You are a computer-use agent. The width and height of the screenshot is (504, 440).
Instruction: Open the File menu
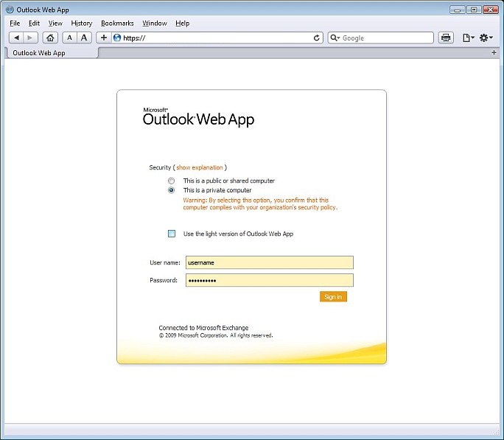click(x=15, y=23)
